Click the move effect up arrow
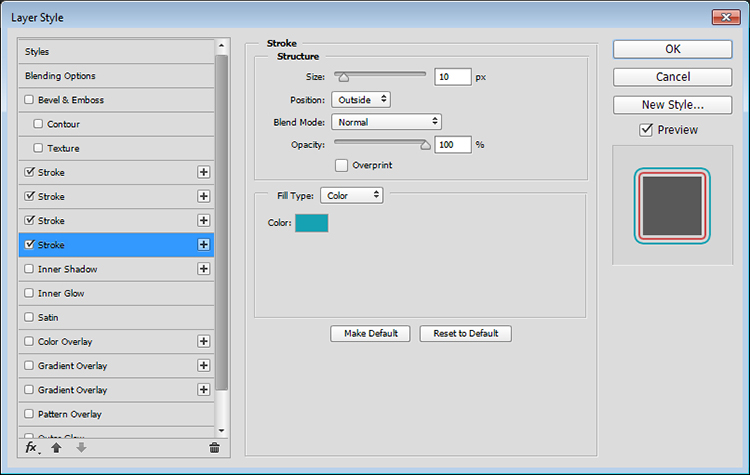Screen dimensions: 750x475 pos(56,449)
